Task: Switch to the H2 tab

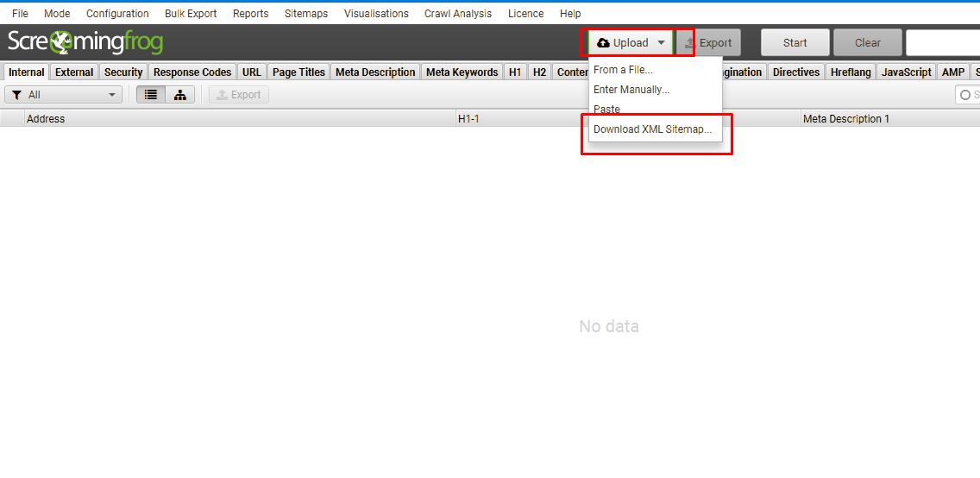Action: coord(539,72)
